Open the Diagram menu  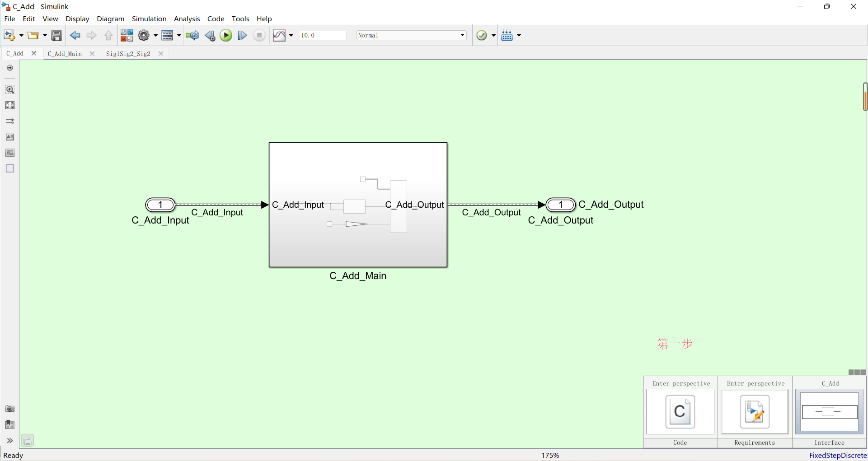click(x=110, y=19)
